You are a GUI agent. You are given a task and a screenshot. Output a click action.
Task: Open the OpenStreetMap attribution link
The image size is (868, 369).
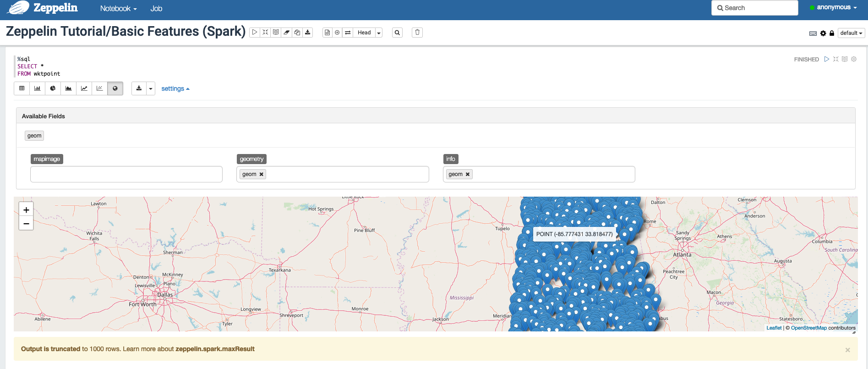point(808,328)
